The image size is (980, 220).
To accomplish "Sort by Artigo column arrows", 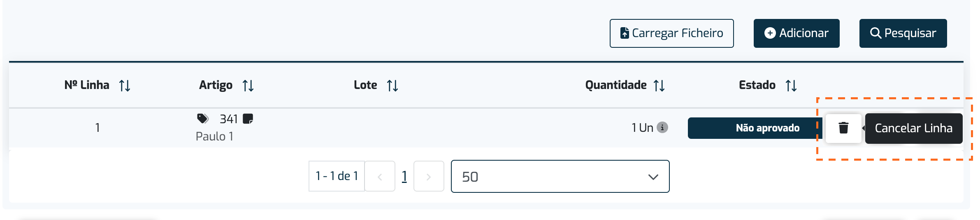I will click(248, 86).
